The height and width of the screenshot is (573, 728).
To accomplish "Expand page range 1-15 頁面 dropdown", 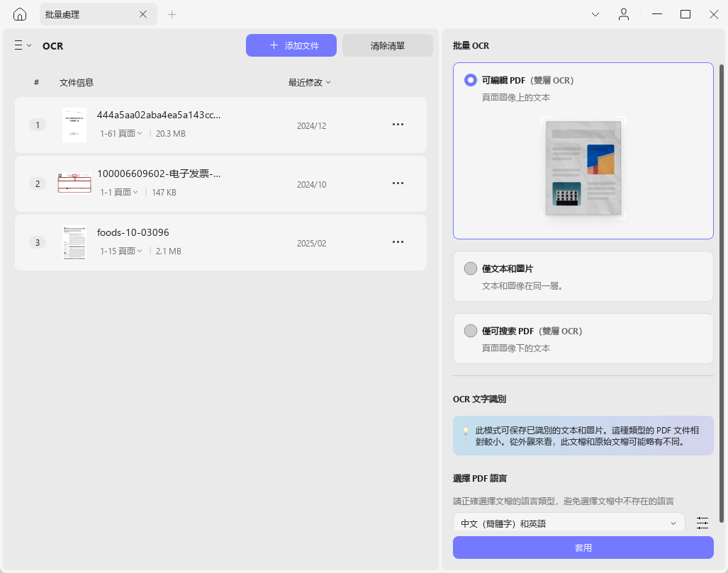I will [x=121, y=251].
